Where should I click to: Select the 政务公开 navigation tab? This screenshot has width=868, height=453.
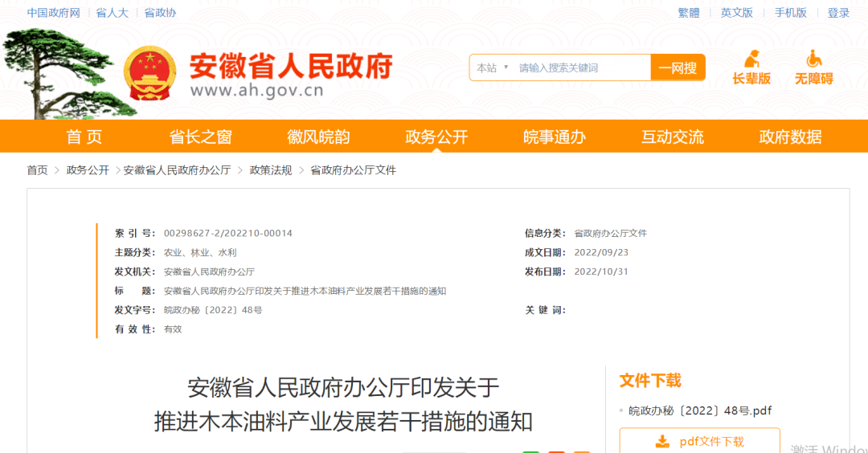(436, 137)
